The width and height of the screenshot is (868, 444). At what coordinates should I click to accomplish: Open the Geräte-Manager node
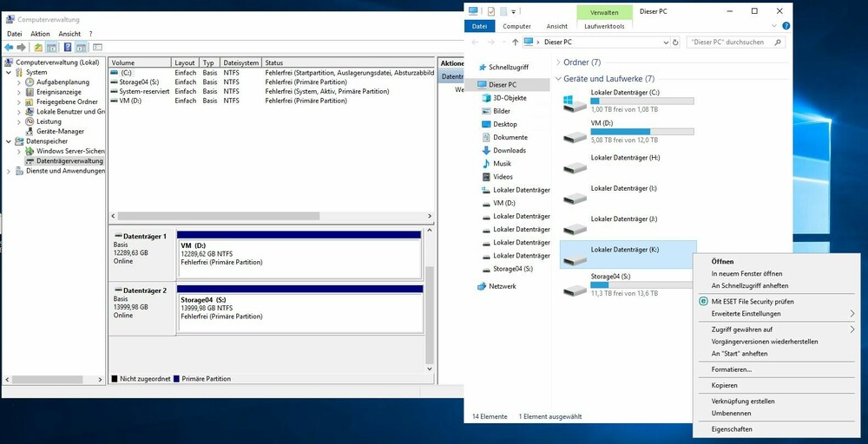59,131
